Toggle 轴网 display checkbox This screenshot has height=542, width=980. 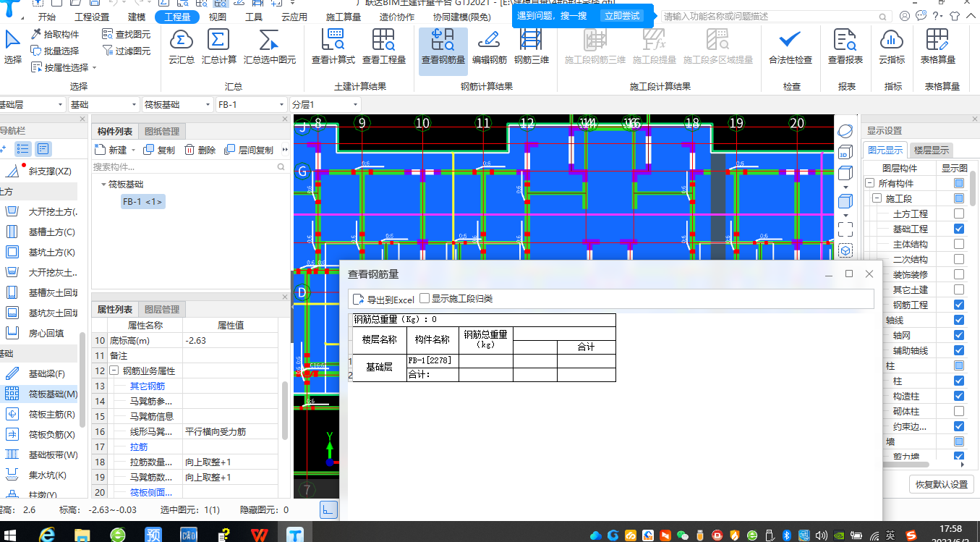coord(958,335)
